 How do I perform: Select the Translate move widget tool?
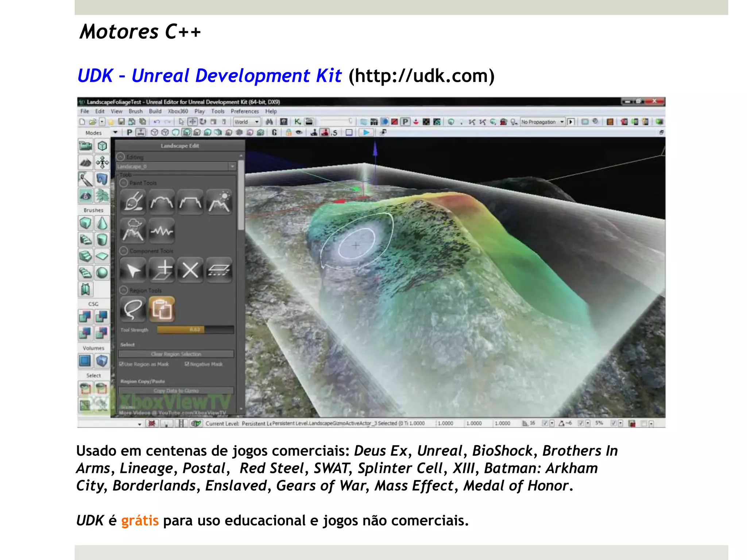pos(192,122)
